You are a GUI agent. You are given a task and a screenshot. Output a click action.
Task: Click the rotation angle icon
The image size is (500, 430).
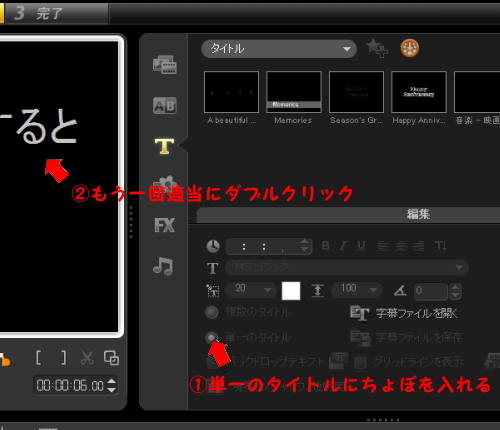[400, 291]
